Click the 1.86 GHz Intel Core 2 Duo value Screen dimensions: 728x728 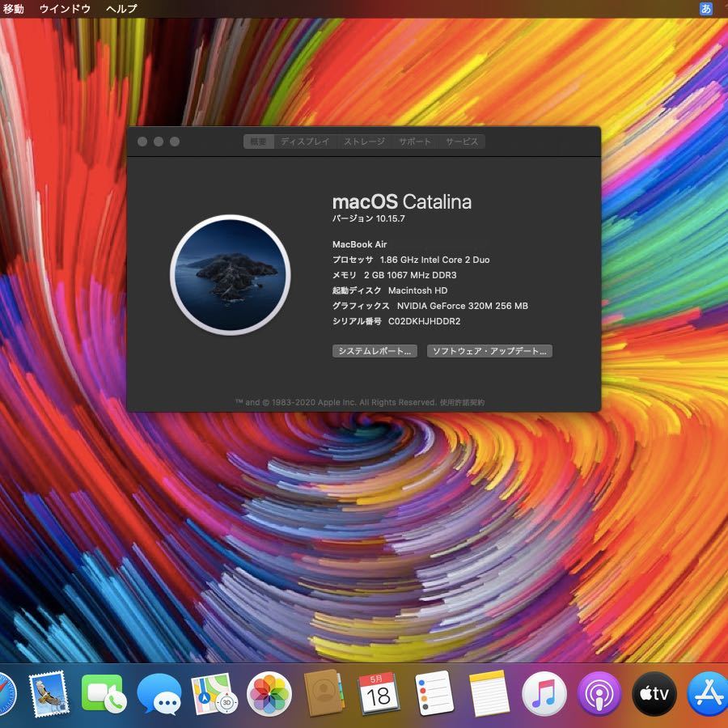(x=434, y=260)
